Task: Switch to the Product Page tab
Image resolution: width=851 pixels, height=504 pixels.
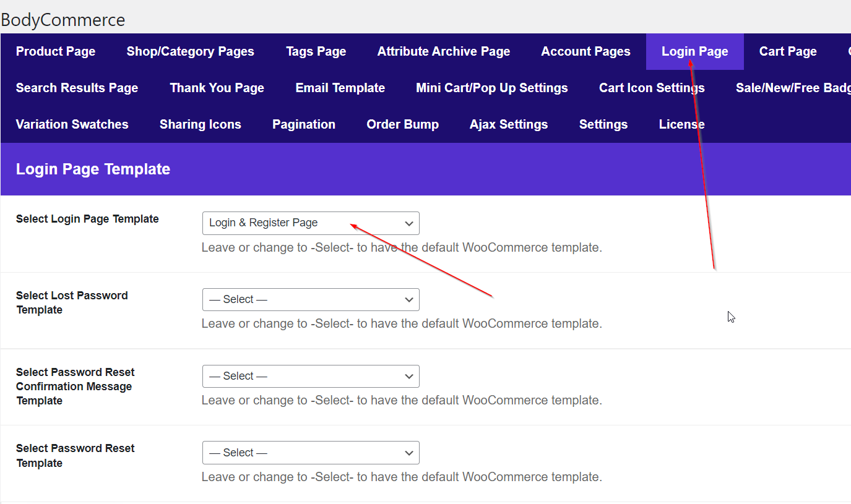Action: (56, 51)
